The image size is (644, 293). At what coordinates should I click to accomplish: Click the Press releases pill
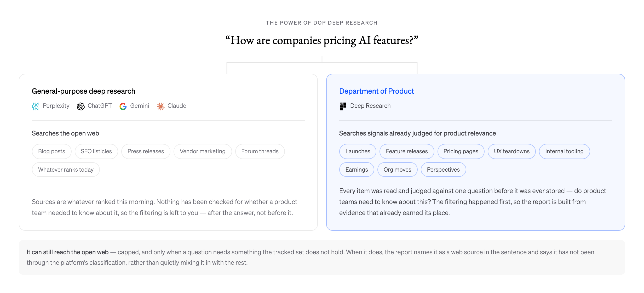pyautogui.click(x=146, y=151)
